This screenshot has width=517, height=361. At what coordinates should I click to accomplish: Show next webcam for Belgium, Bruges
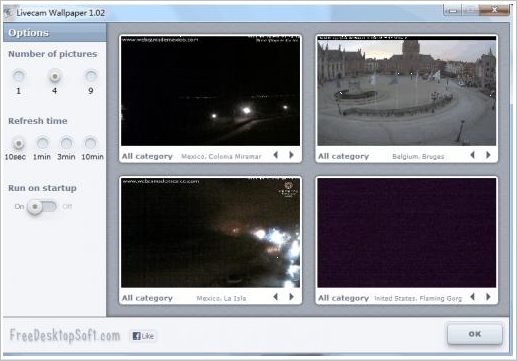(x=488, y=155)
